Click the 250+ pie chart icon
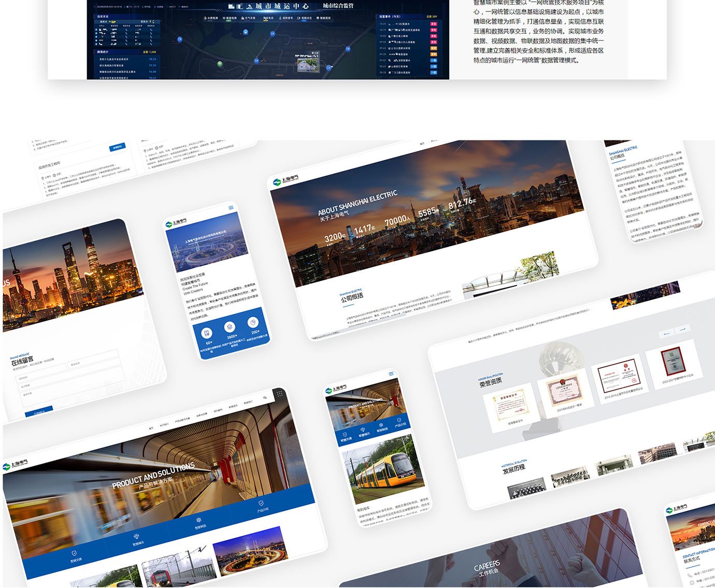715x588 pixels. (x=253, y=322)
